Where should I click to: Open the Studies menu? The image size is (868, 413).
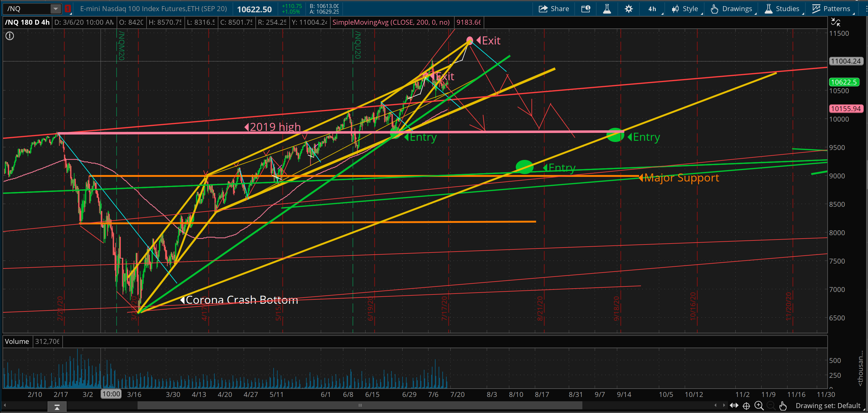coord(782,9)
